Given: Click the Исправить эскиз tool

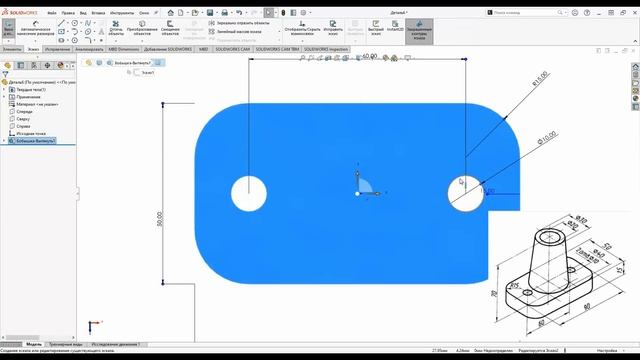Looking at the screenshot, I should (x=333, y=29).
